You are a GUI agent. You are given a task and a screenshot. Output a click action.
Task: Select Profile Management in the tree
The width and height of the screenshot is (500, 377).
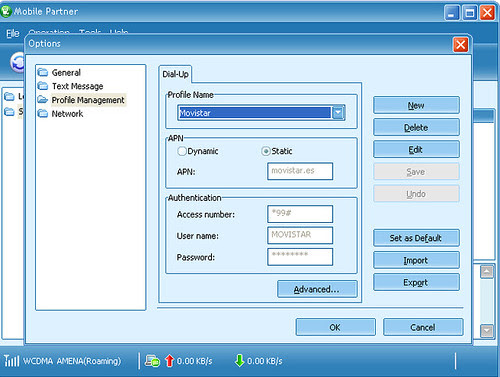(88, 100)
